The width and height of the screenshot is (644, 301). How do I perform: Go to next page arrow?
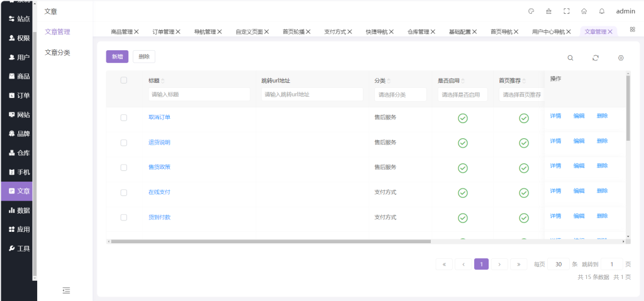(499, 264)
